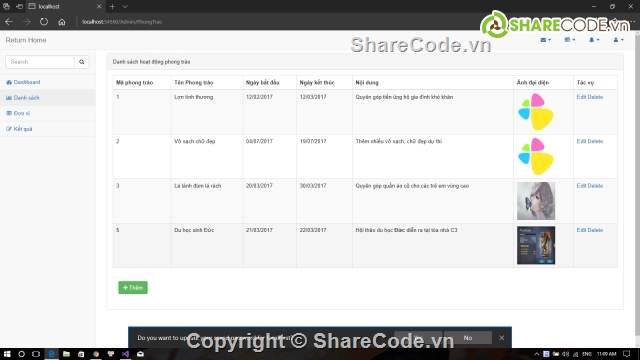640x360 pixels.
Task: Expand the envelope messages dropdown
Action: 545,40
